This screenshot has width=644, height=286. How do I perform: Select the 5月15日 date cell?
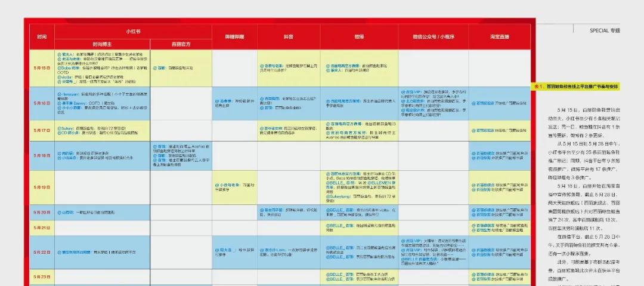pyautogui.click(x=42, y=68)
